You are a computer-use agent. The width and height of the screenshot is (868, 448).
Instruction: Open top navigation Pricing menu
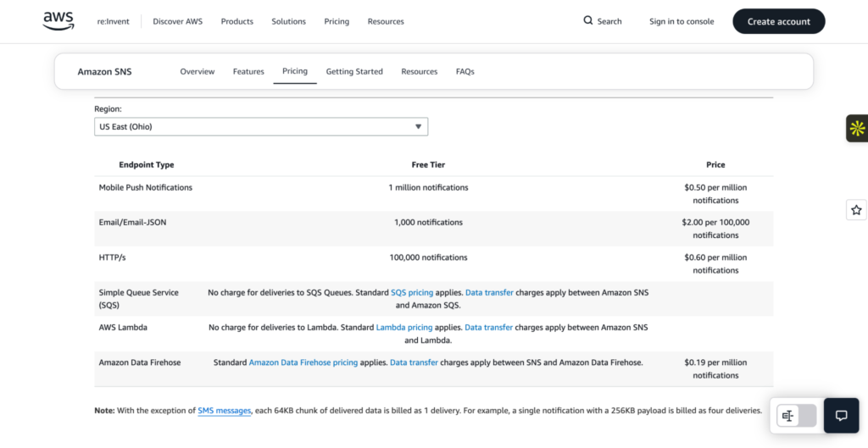(x=337, y=21)
